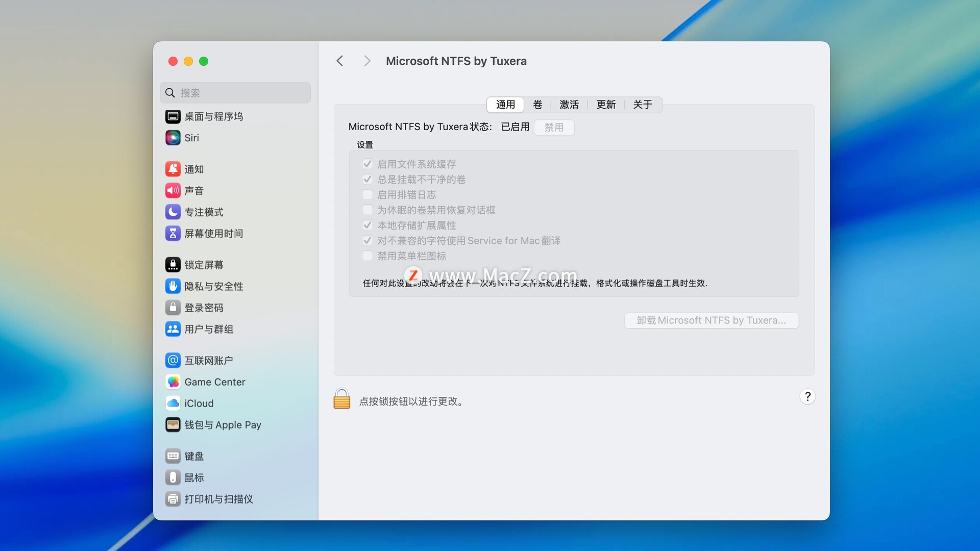Open the Users & Groups icon (用户与群组)
Screen dimensions: 980x551
tap(173, 329)
